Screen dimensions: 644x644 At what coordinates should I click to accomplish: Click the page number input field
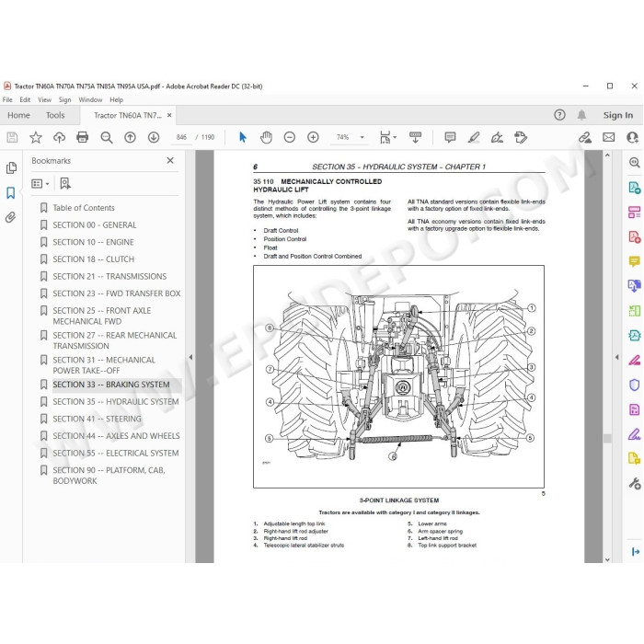[181, 137]
